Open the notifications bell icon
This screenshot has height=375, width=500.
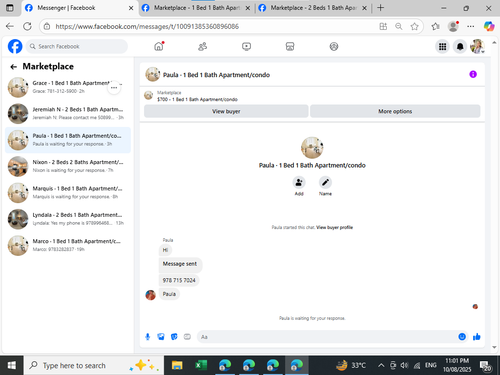[460, 47]
